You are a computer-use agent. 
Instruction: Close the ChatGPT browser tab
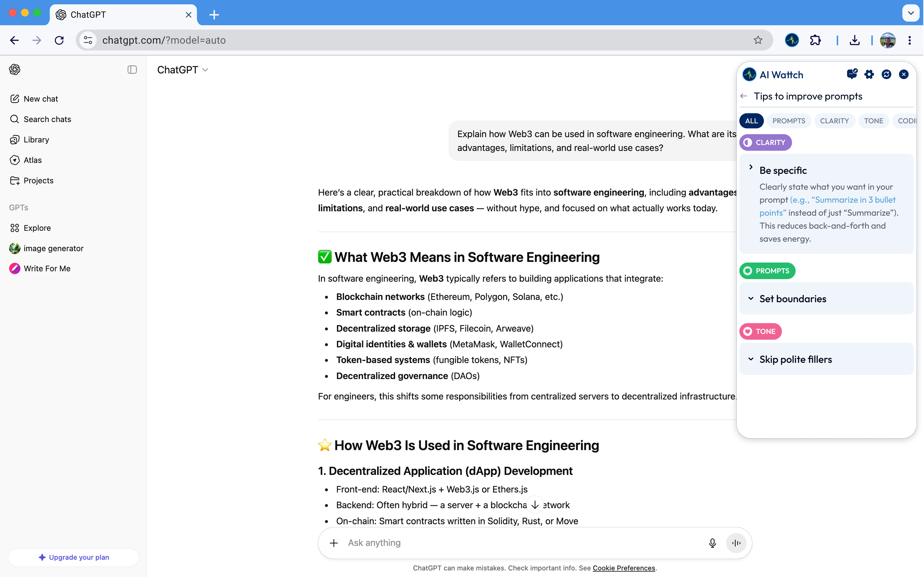coord(189,14)
